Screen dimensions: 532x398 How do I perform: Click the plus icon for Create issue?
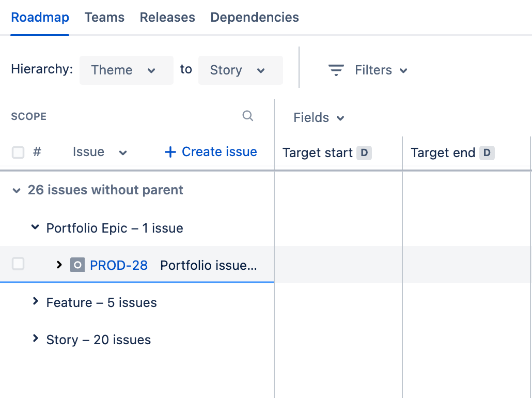click(170, 152)
